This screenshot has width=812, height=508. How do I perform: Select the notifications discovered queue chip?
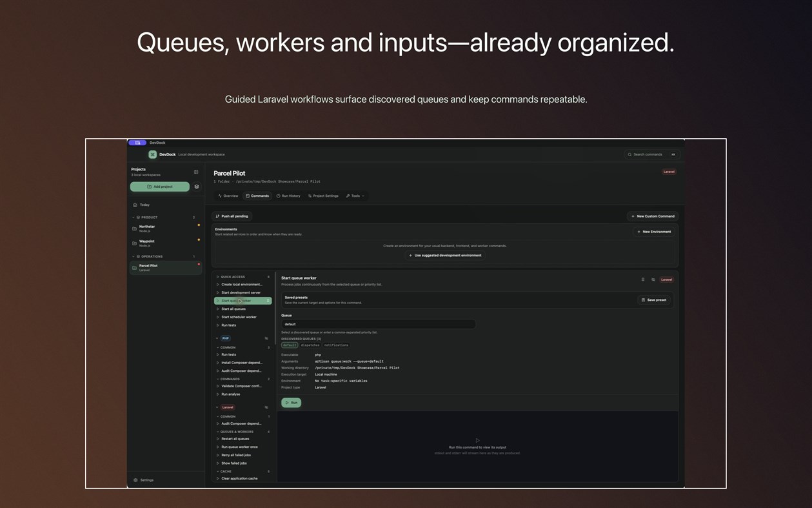336,345
